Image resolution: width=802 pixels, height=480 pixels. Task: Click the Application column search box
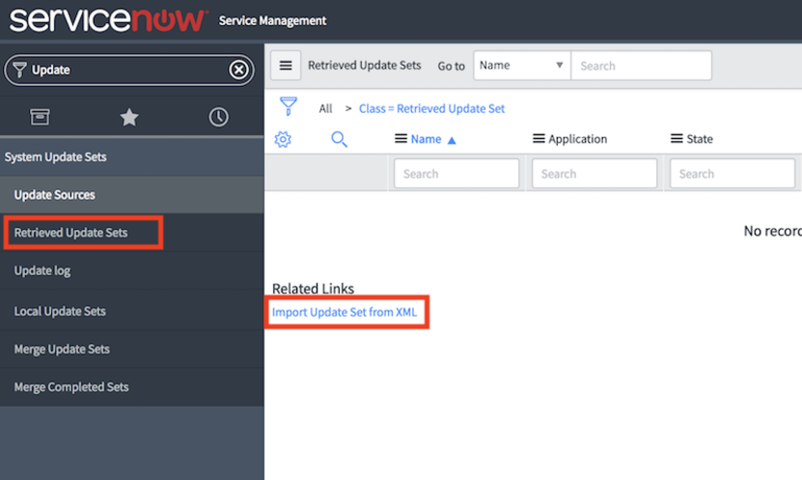click(594, 173)
